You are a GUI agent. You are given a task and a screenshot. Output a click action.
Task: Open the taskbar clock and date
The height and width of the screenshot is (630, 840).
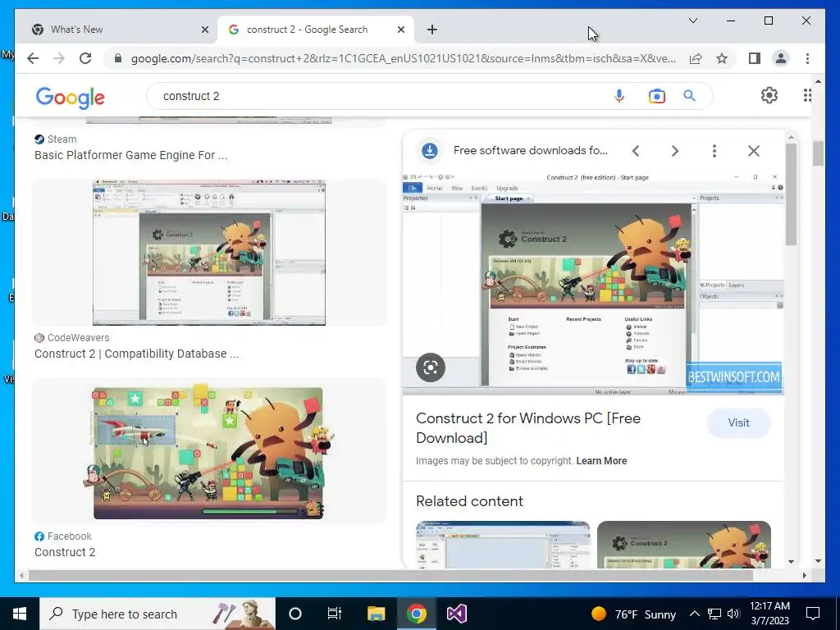(769, 614)
